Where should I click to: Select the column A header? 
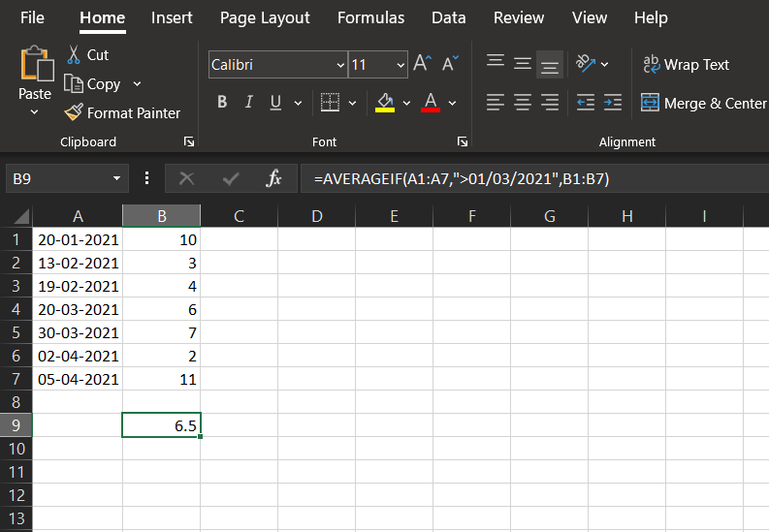(x=78, y=216)
